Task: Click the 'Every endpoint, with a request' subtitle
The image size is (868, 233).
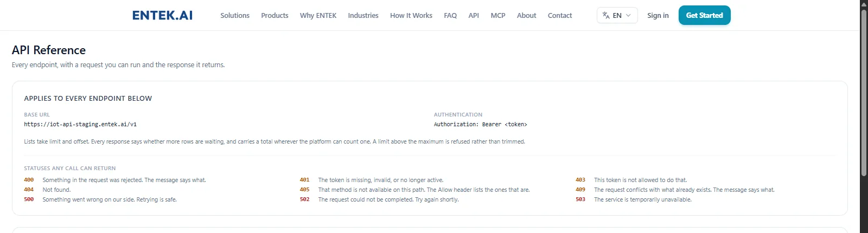Action: tap(118, 64)
